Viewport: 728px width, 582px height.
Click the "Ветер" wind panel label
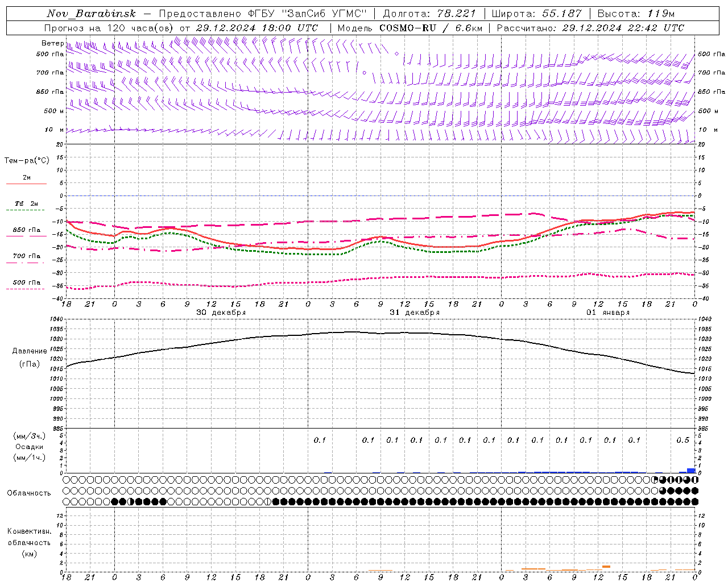[52, 43]
